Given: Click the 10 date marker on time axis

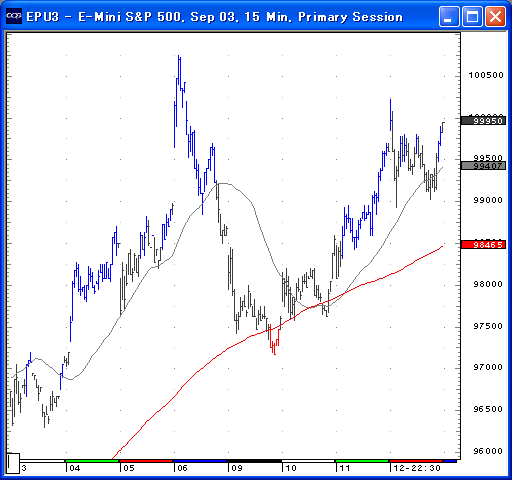Looking at the screenshot, I should pyautogui.click(x=291, y=468).
